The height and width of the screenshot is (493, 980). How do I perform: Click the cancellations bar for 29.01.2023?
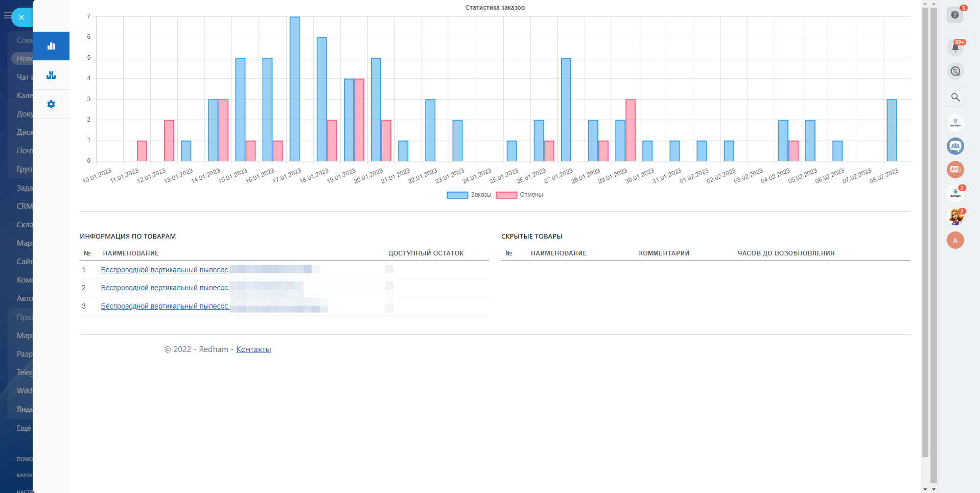pyautogui.click(x=631, y=130)
